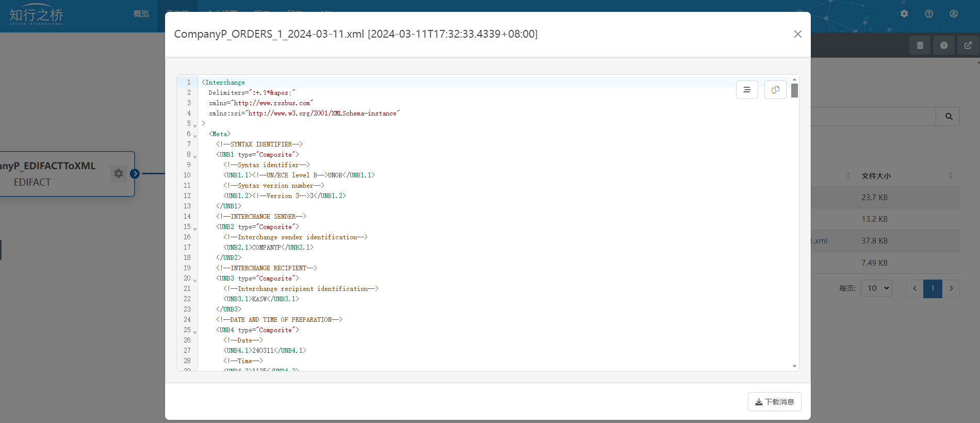Collapse the Meta element at line 6

coord(195,136)
